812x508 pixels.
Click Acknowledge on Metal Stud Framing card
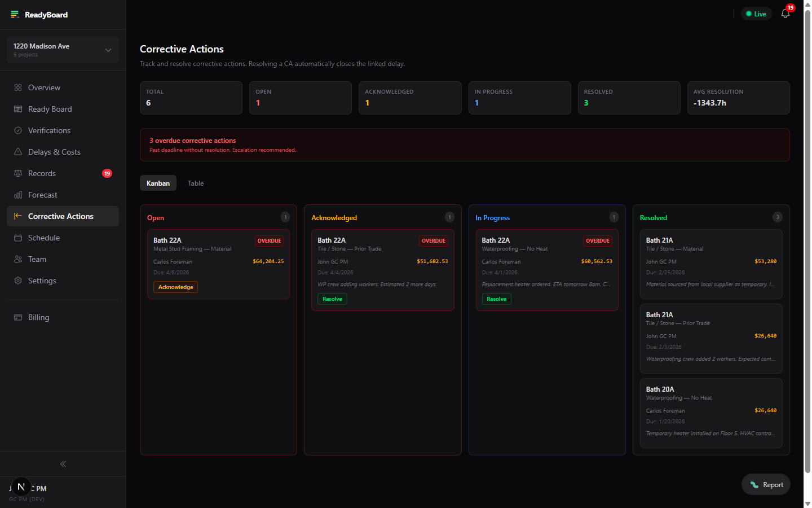[175, 287]
